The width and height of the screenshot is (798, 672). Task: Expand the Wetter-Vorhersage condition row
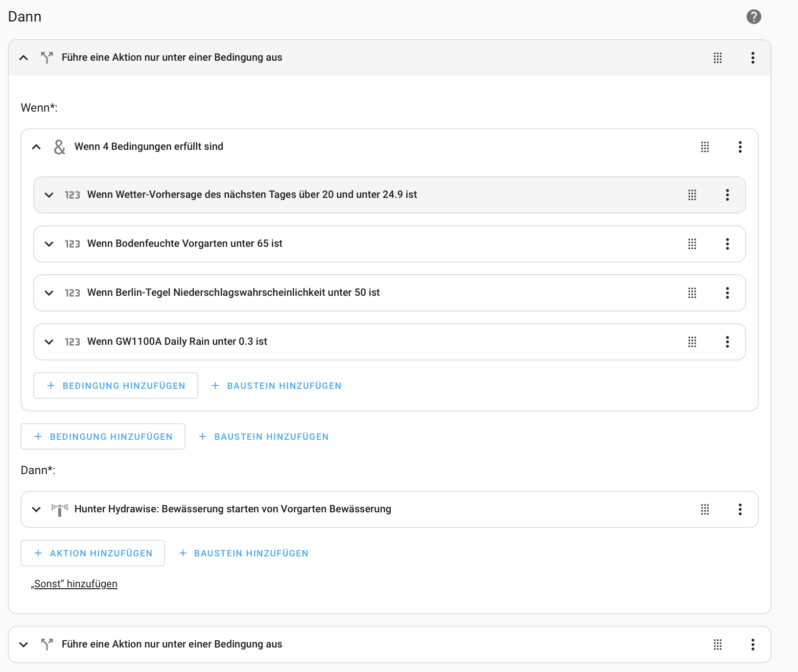pos(49,195)
